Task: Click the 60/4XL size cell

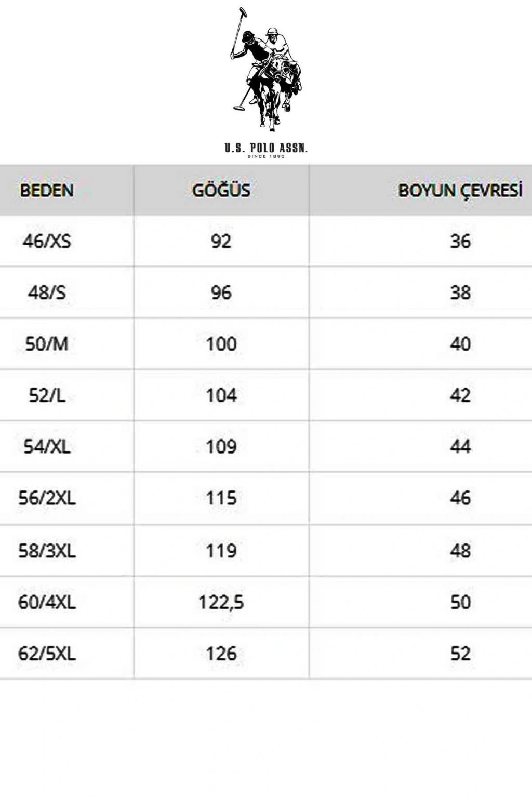Action: [47, 602]
